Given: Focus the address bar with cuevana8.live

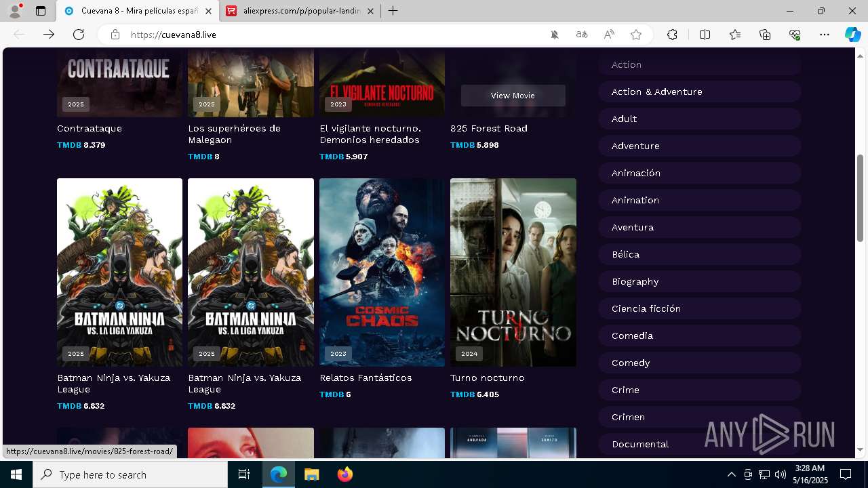Looking at the screenshot, I should tap(332, 35).
